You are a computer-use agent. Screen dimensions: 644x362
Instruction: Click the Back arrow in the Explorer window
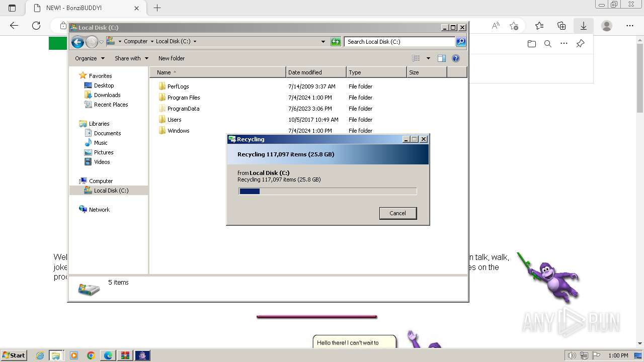pyautogui.click(x=77, y=42)
